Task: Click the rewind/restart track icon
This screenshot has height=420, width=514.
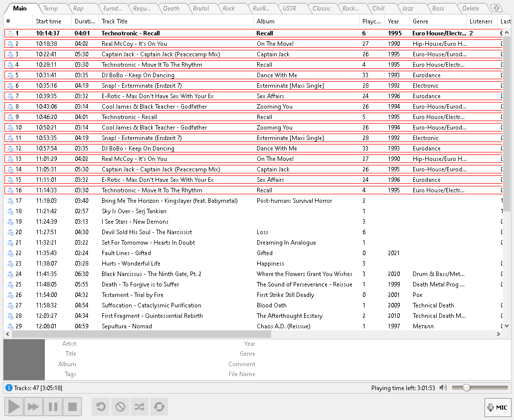Action: pos(101,407)
